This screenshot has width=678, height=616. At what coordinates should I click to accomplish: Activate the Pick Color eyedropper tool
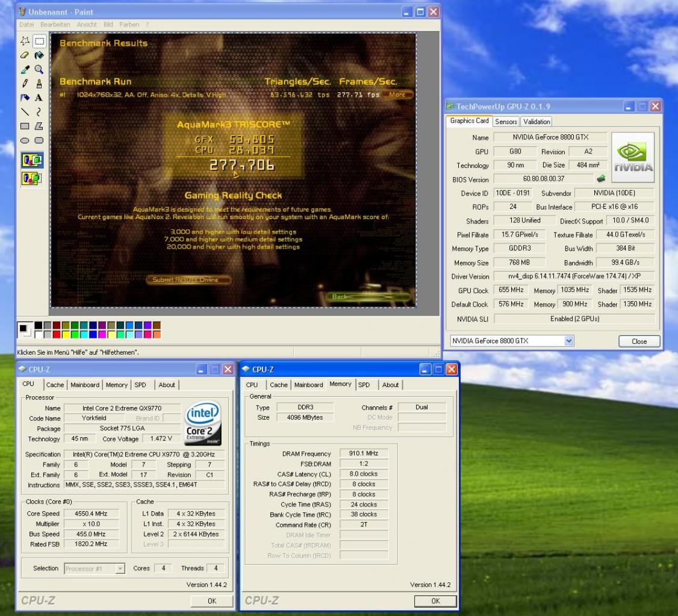pos(25,70)
